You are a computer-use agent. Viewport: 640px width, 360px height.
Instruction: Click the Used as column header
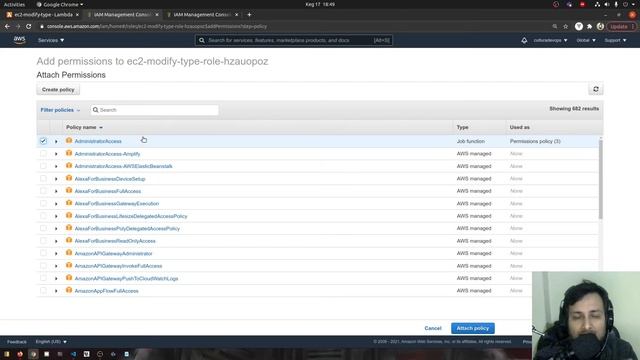(520, 127)
